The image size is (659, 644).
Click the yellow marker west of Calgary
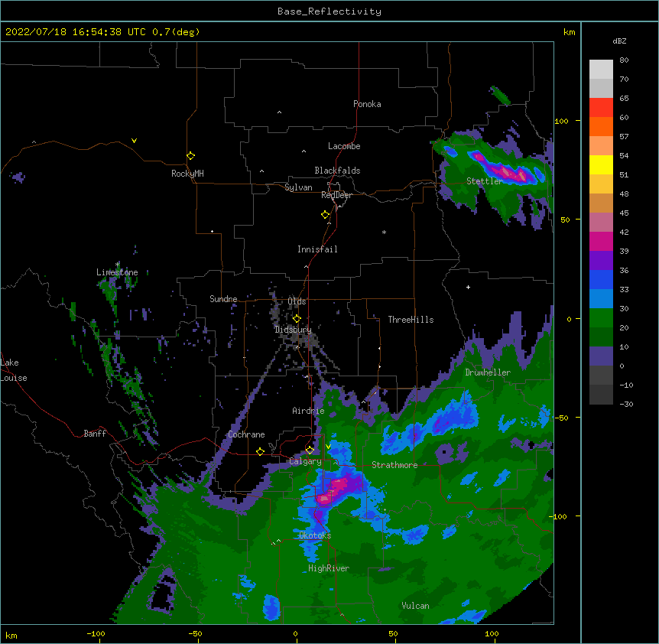(260, 451)
